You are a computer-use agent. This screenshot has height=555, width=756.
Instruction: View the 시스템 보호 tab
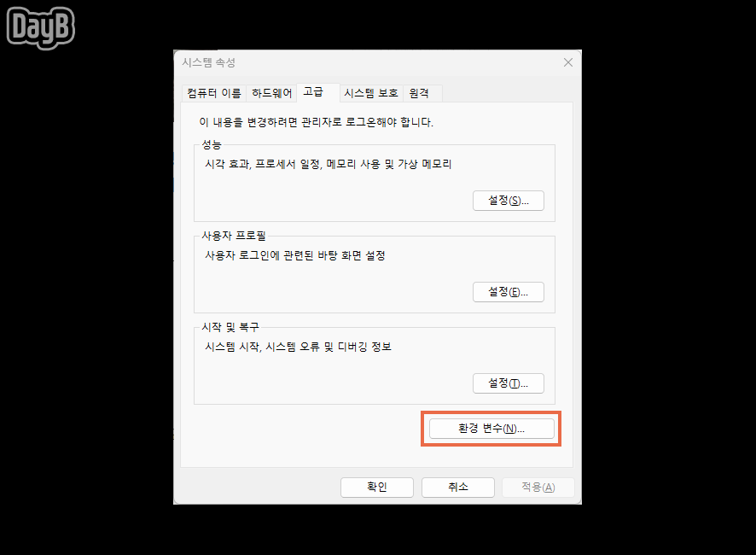pyautogui.click(x=370, y=92)
